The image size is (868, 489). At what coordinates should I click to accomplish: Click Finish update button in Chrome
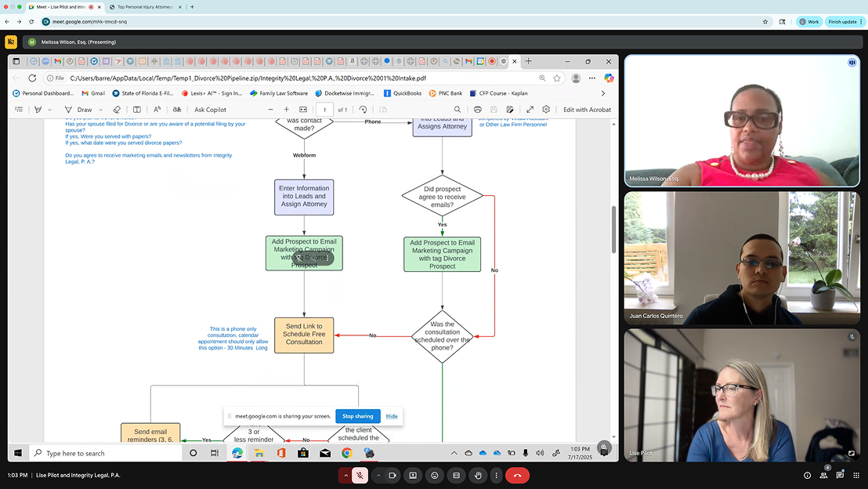(845, 22)
